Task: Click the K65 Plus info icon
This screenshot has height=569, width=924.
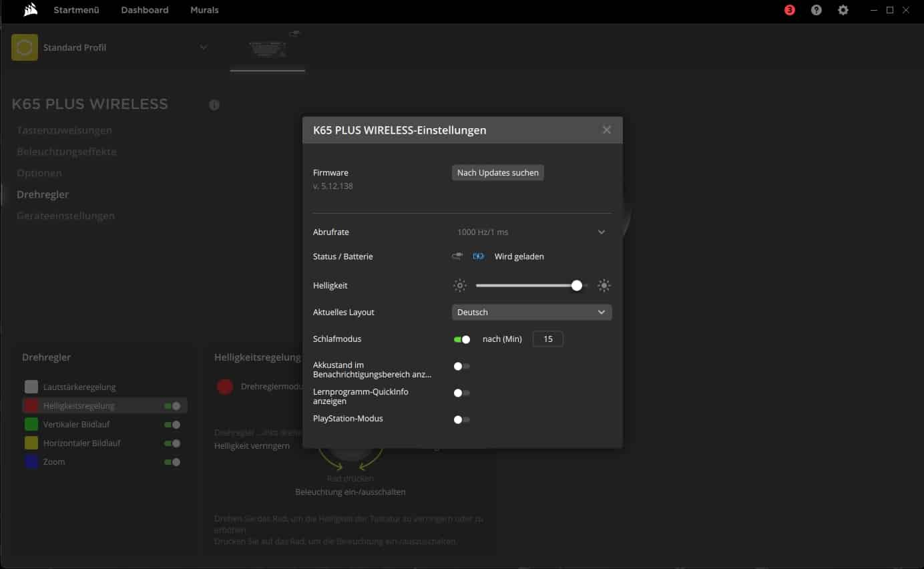Action: pos(214,105)
